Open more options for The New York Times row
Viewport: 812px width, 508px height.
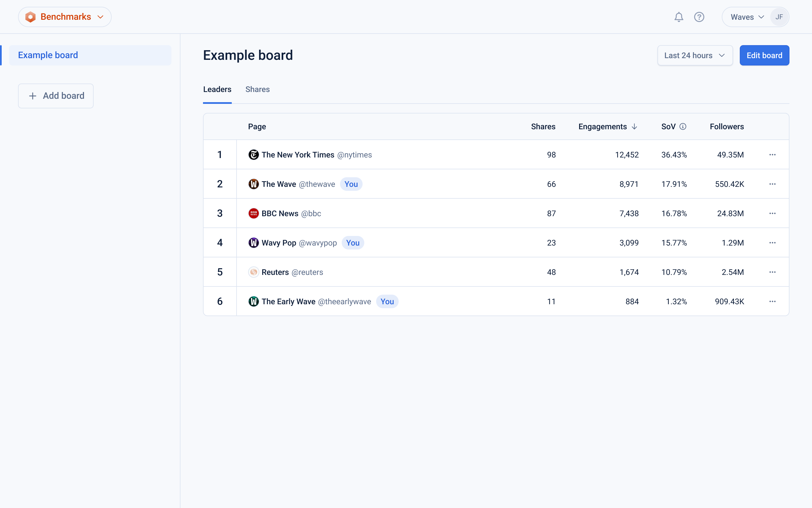click(773, 155)
